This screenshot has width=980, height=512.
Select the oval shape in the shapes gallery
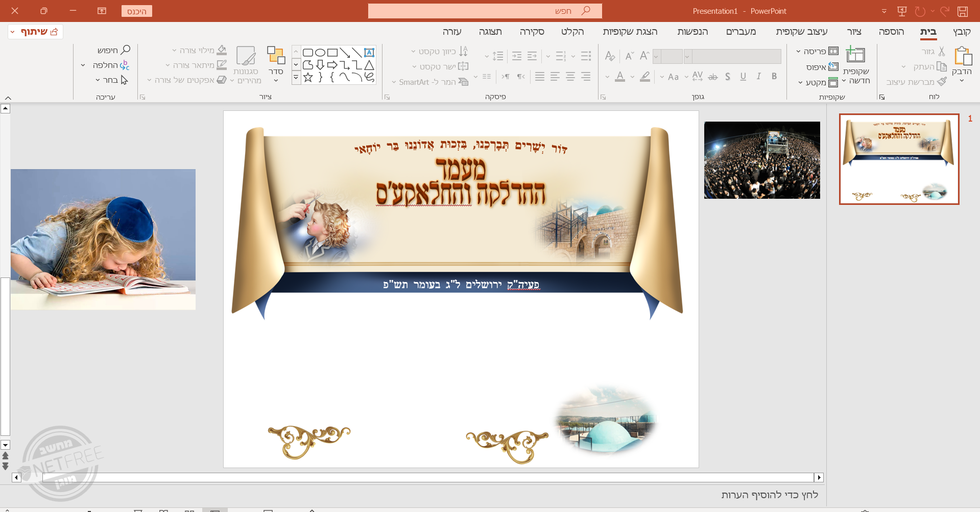[320, 52]
